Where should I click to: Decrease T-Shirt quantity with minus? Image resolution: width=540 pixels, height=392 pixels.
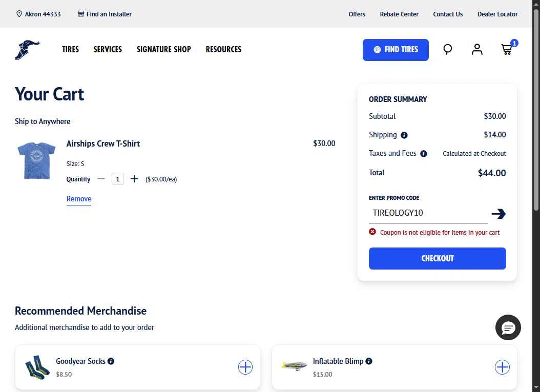[x=101, y=179]
